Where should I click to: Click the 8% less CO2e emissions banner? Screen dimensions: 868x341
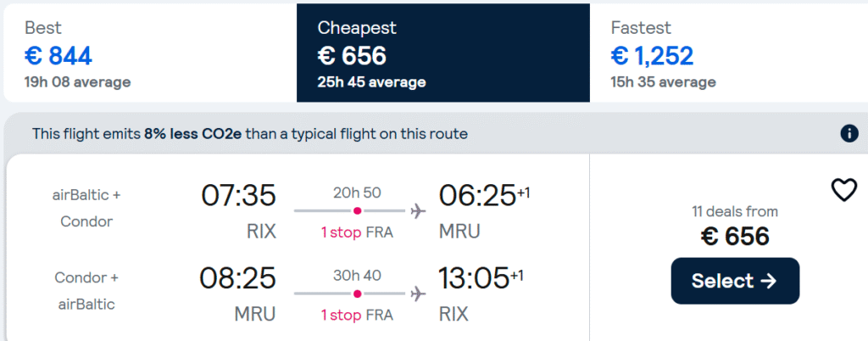pyautogui.click(x=250, y=134)
